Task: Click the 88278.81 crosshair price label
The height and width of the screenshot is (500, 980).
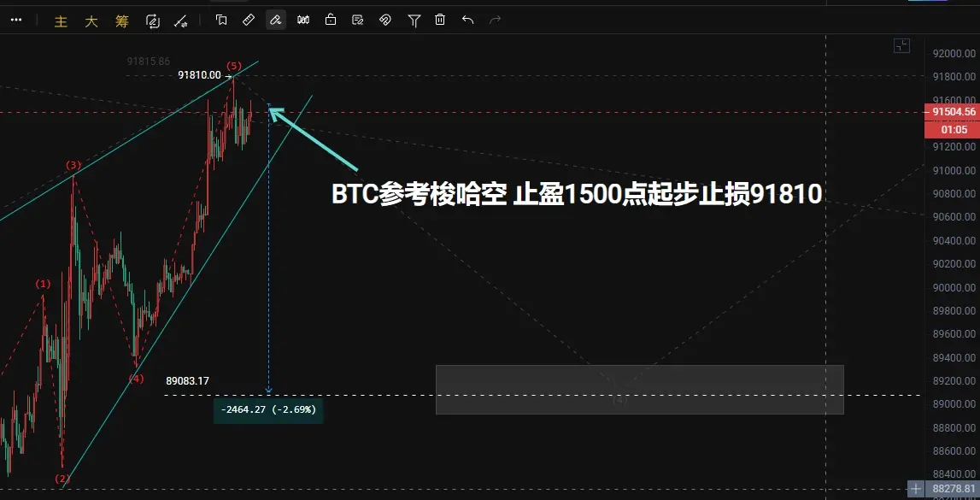Action: (952, 489)
